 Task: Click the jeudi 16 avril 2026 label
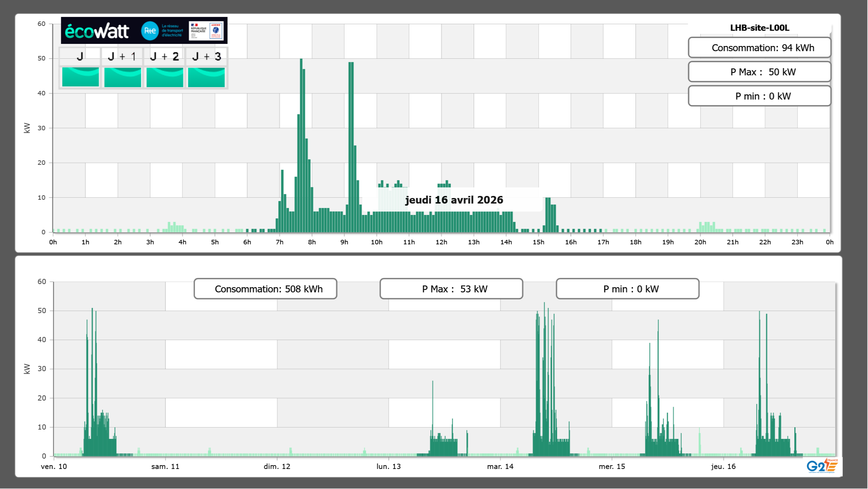(454, 200)
